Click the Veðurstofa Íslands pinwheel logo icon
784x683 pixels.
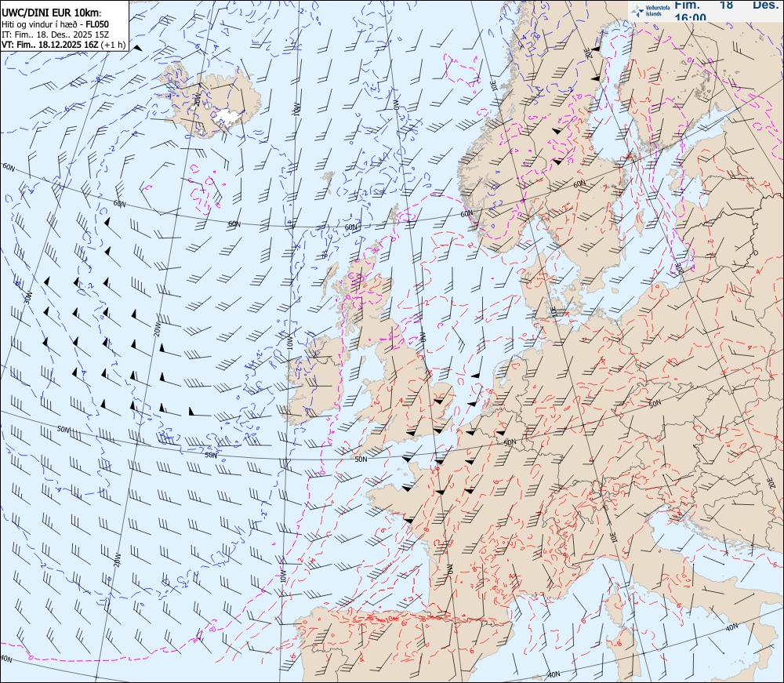click(x=637, y=11)
